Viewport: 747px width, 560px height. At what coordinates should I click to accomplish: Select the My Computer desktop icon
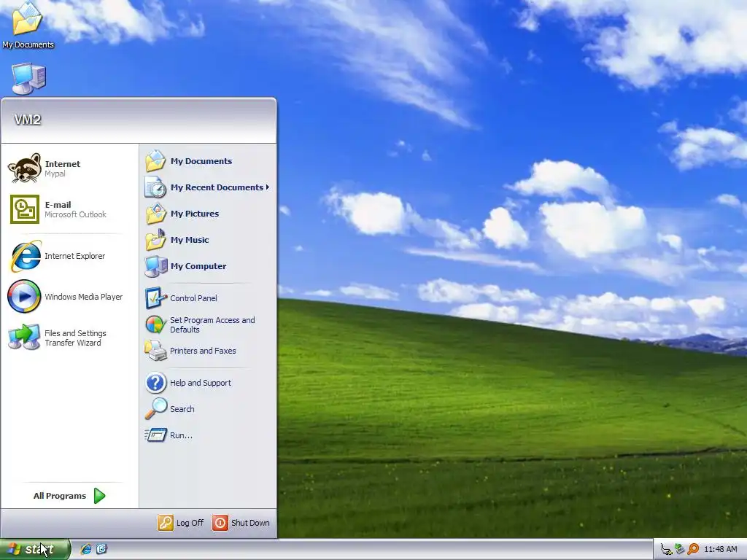pyautogui.click(x=28, y=79)
